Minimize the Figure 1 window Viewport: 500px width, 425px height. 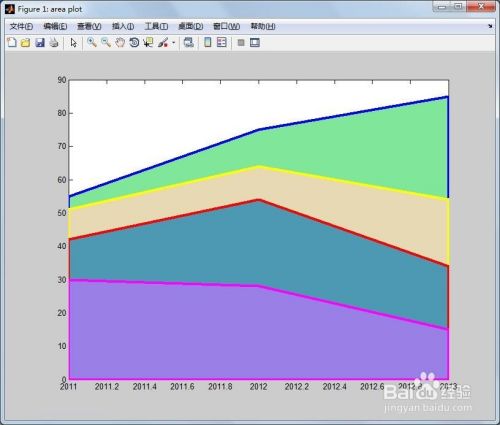(x=442, y=7)
